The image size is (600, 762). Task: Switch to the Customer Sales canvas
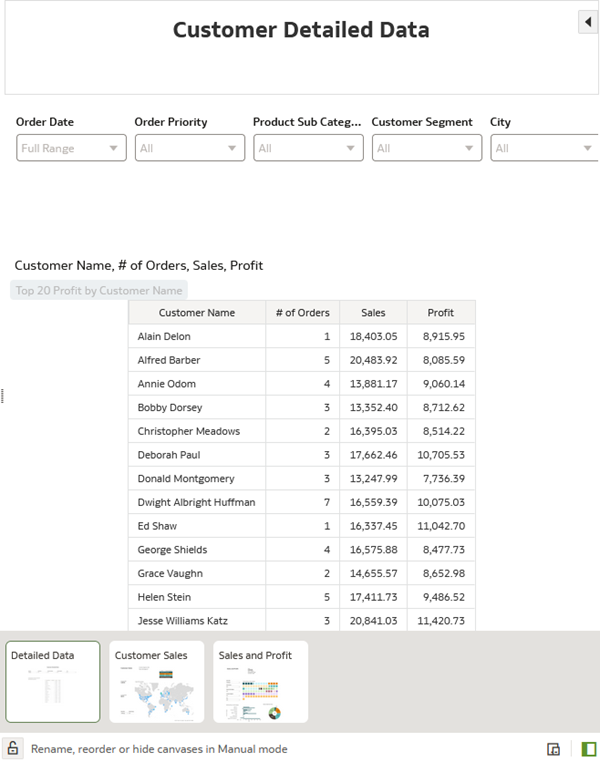tap(156, 682)
